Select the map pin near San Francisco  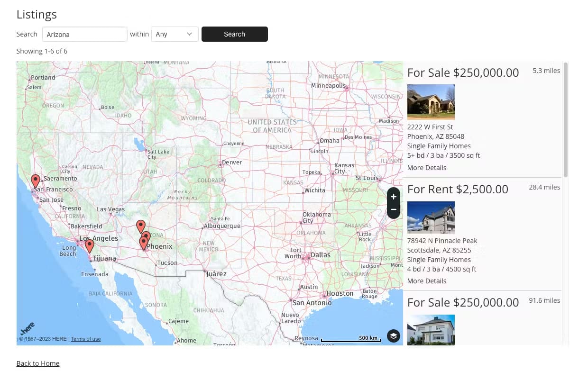point(36,181)
